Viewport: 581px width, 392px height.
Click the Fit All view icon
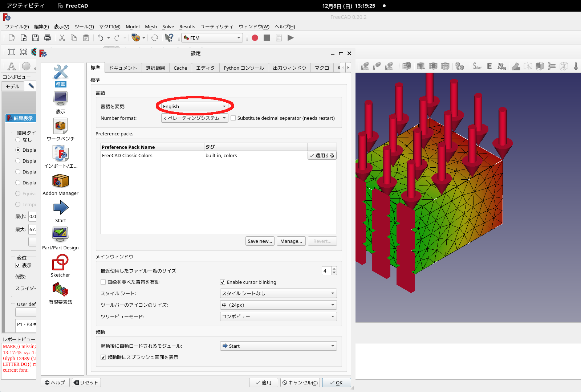[x=12, y=52]
